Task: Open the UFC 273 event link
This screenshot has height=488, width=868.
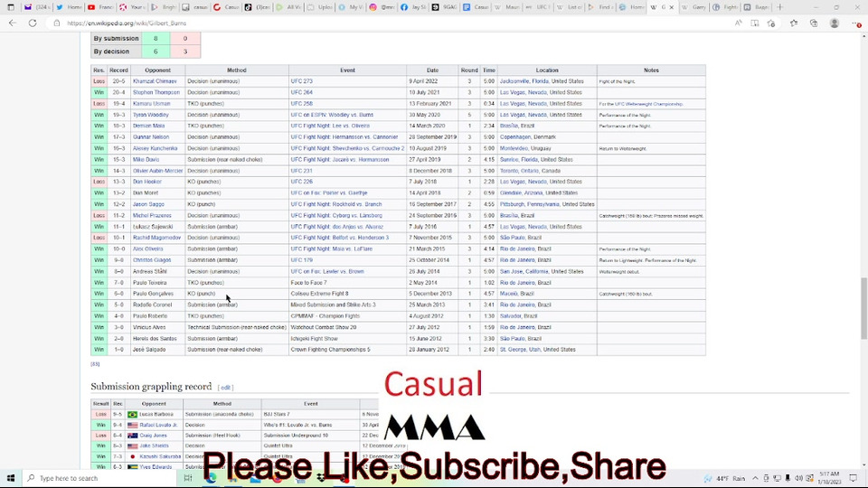Action: [301, 81]
